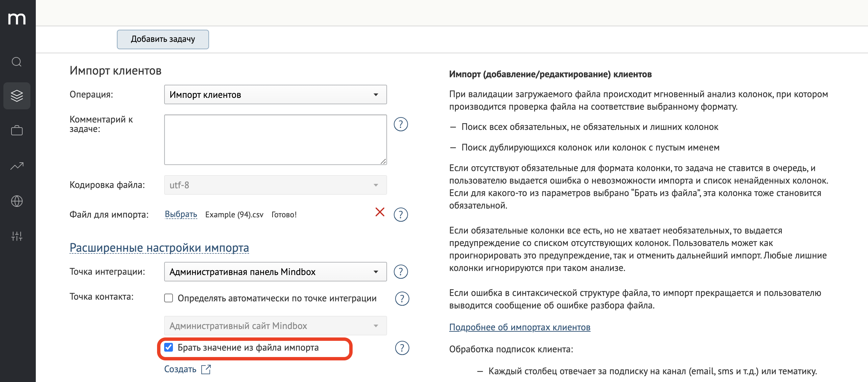Open the trend chart analytics sidebar icon
This screenshot has height=382, width=868.
(17, 166)
